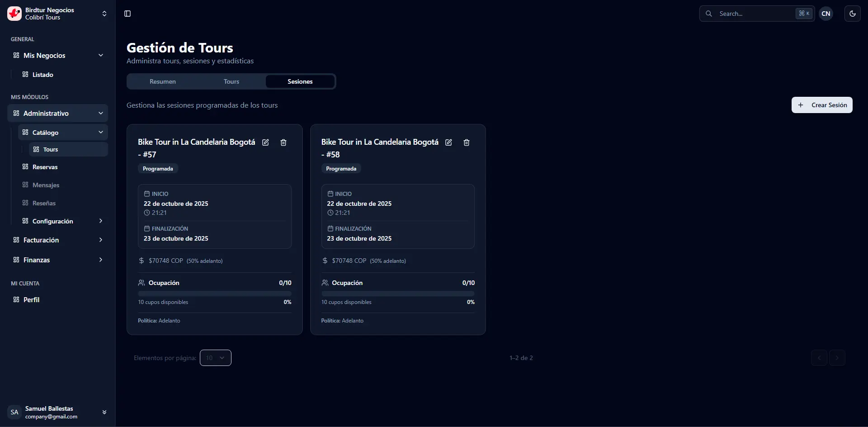Open the CN user avatar
The image size is (868, 427).
coord(826,14)
